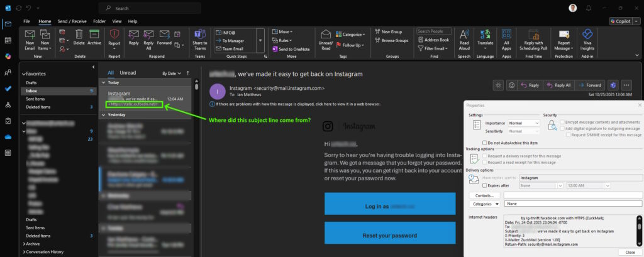The height and width of the screenshot is (257, 644).
Task: Share the email to Teams
Action: [x=200, y=40]
